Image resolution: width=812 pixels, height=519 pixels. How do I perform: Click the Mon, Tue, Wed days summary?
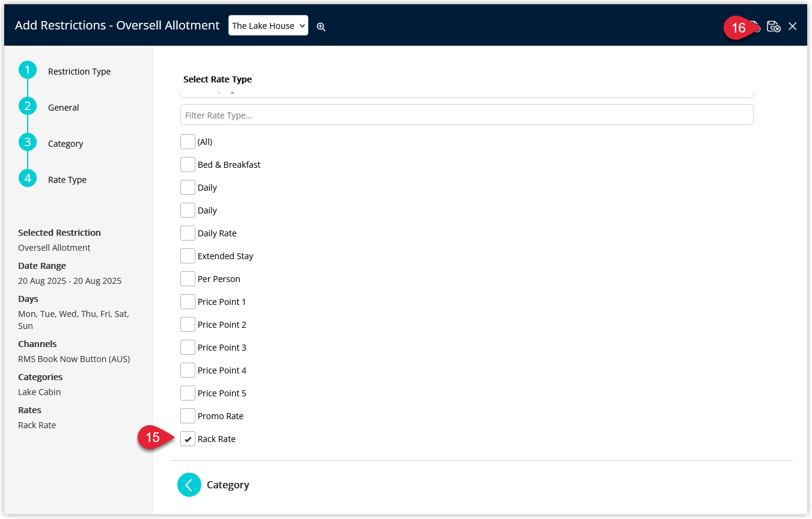(x=73, y=320)
